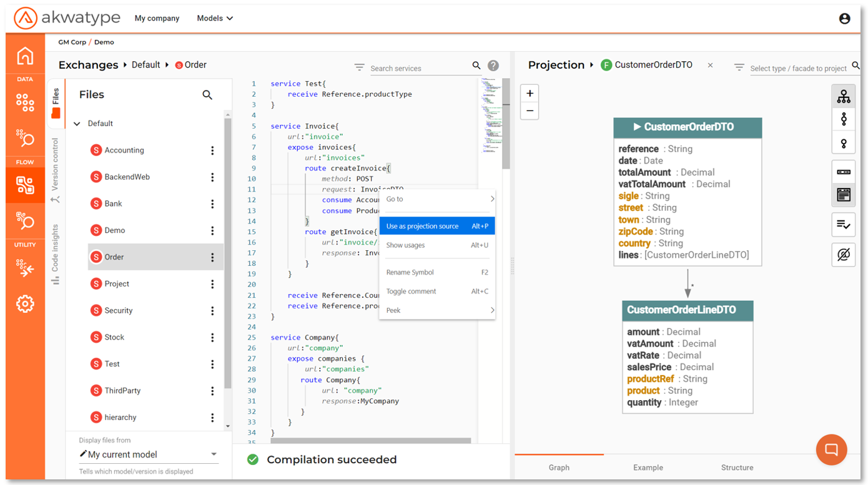868x485 pixels.
Task: Open the Utility merge icon in sidebar
Action: pyautogui.click(x=25, y=268)
